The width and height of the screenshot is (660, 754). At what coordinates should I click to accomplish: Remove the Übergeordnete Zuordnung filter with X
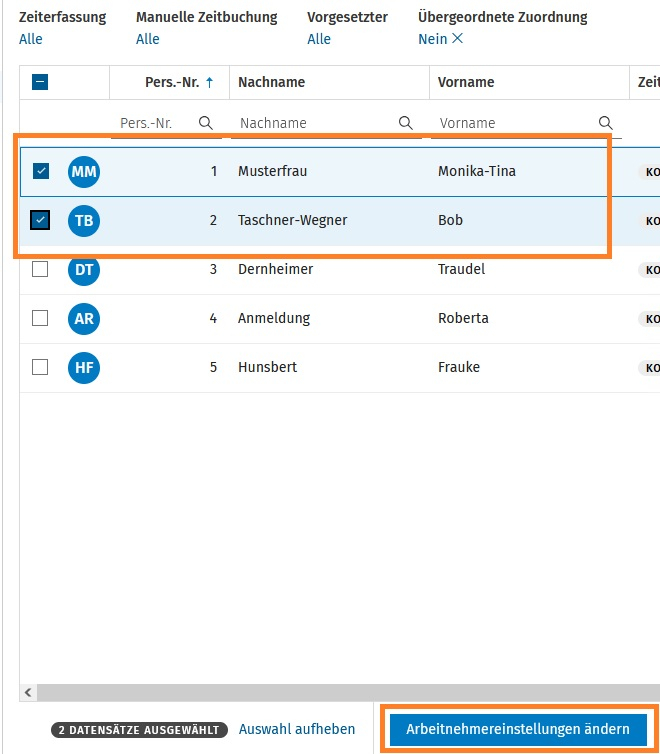(458, 38)
